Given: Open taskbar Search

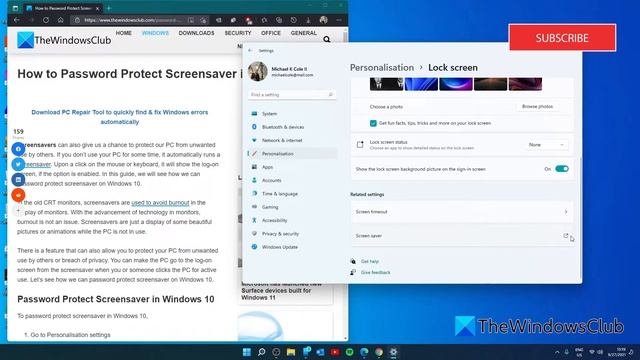Looking at the screenshot, I should coord(262,352).
